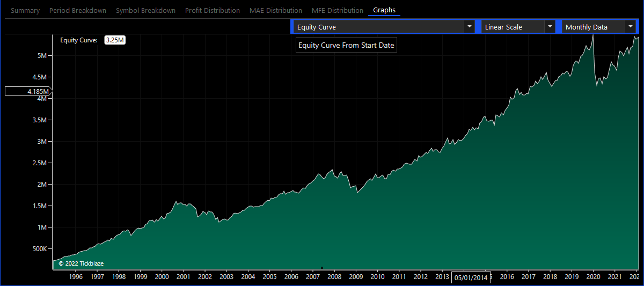View the MAE Distribution tab

pos(276,10)
